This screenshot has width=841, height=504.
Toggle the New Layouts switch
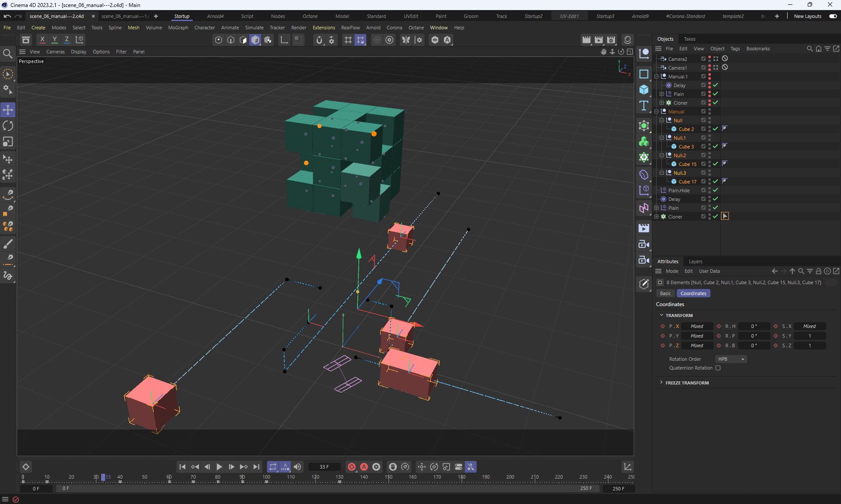(833, 16)
